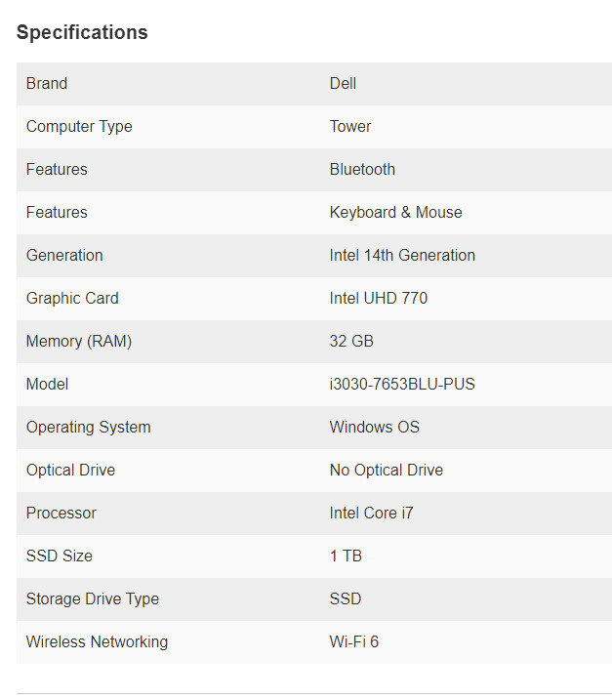Screen dimensions: 612x700
Task: Click the Graphic Card label
Action: pyautogui.click(x=72, y=298)
